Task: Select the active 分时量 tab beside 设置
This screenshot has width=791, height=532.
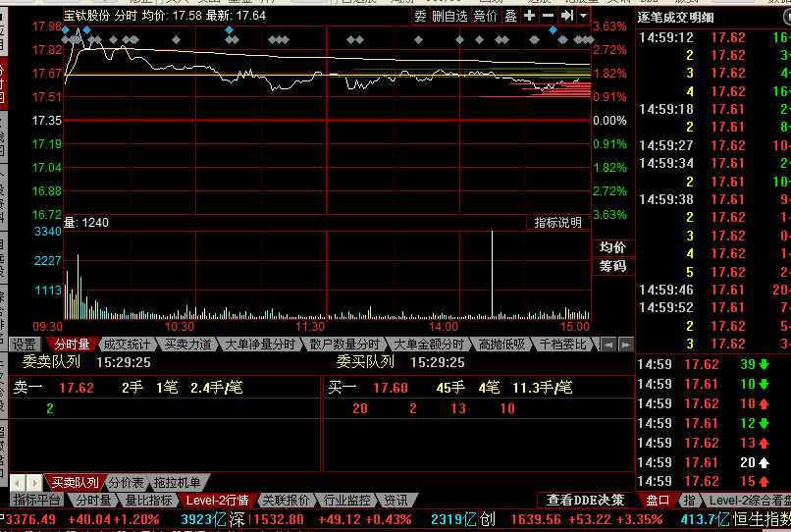Action: tap(73, 345)
